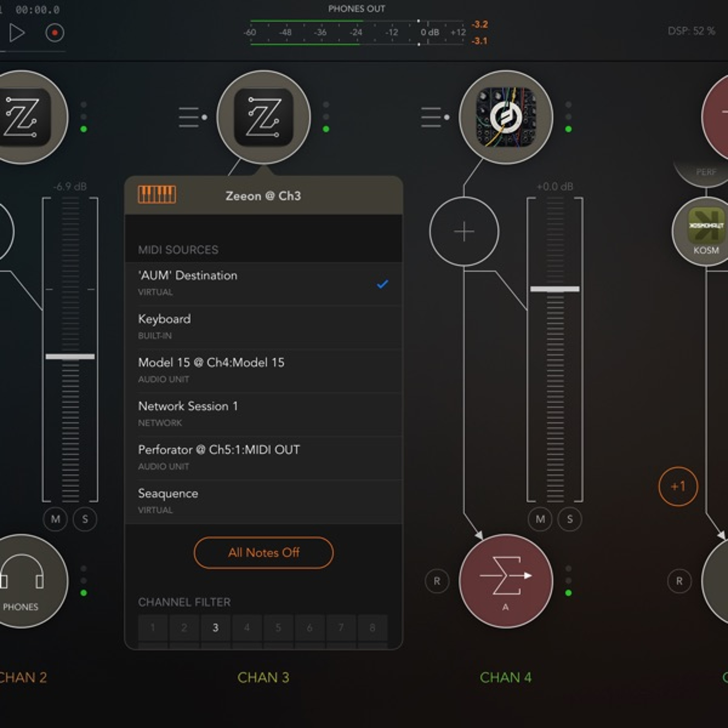Viewport: 728px width, 728px height.
Task: Toggle the R button in the rightmost channel
Action: point(679,581)
